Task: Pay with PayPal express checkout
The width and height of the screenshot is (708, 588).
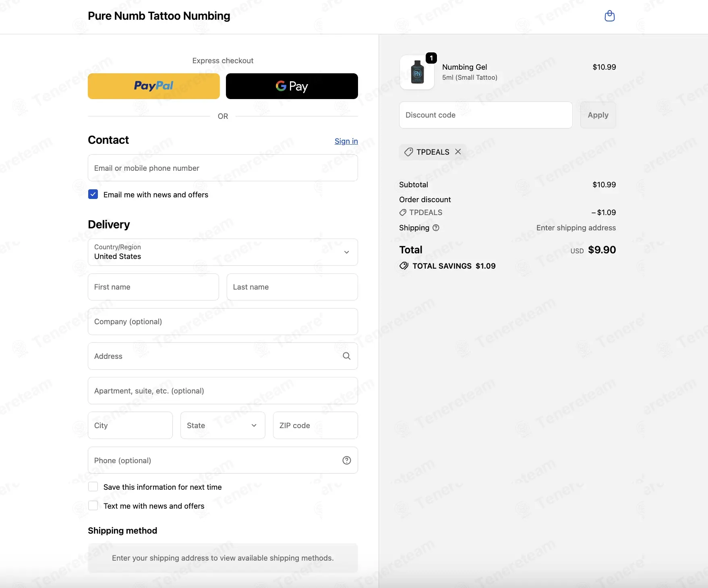Action: pyautogui.click(x=154, y=86)
